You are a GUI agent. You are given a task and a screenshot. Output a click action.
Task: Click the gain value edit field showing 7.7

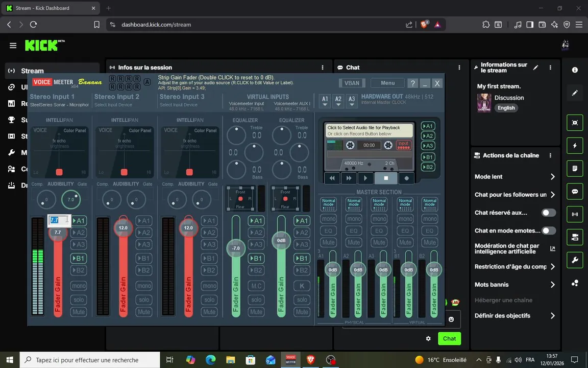[x=59, y=220]
